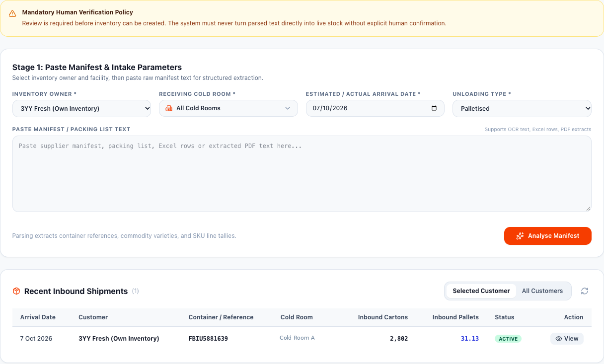Click the warehouse icon in Receiving Cold Room
Viewport: 604px width, 364px height.
point(169,108)
